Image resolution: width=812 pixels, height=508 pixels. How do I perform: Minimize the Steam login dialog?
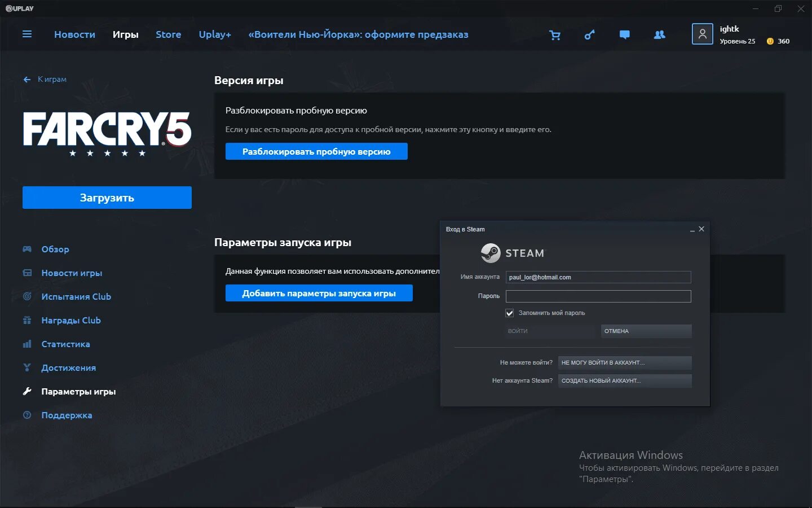point(692,230)
